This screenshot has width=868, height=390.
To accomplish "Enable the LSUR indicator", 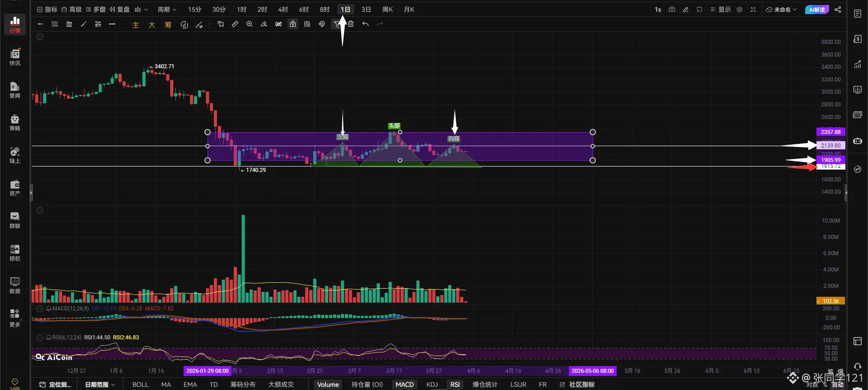I will (x=518, y=385).
